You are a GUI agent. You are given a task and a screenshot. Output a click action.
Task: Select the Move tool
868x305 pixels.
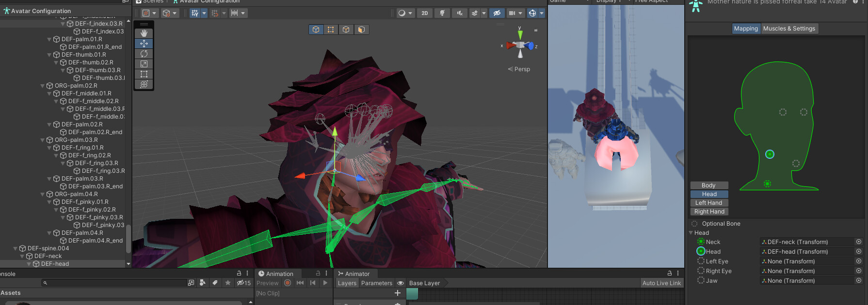click(144, 43)
